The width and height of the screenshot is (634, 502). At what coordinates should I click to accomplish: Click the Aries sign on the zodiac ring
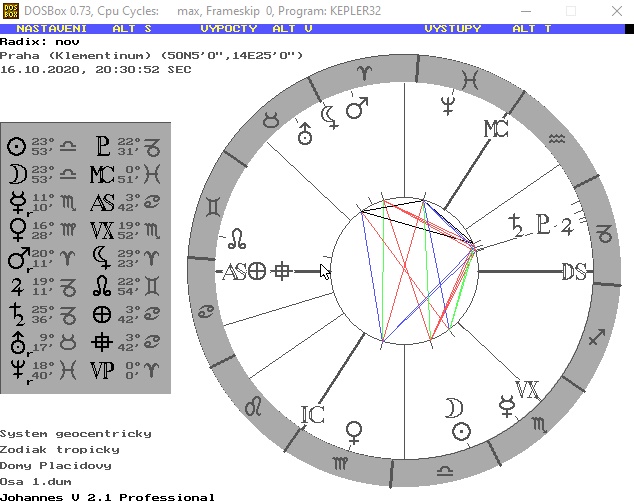coord(364,73)
